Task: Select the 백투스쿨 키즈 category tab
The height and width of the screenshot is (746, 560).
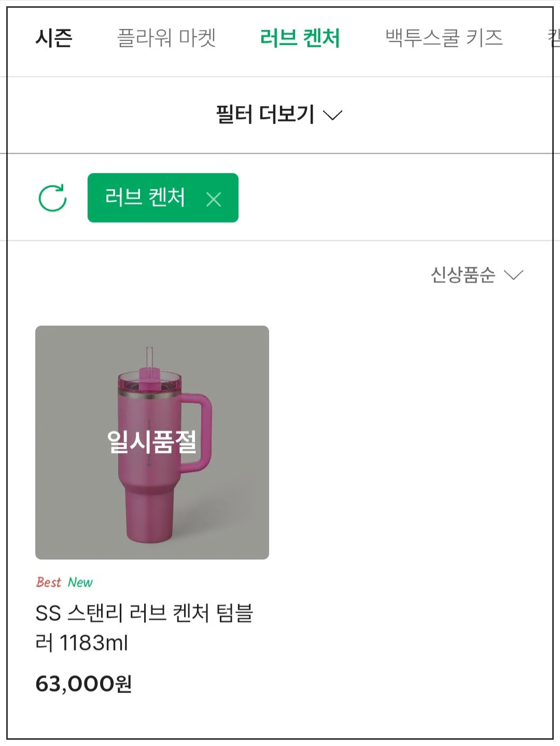Action: 442,38
